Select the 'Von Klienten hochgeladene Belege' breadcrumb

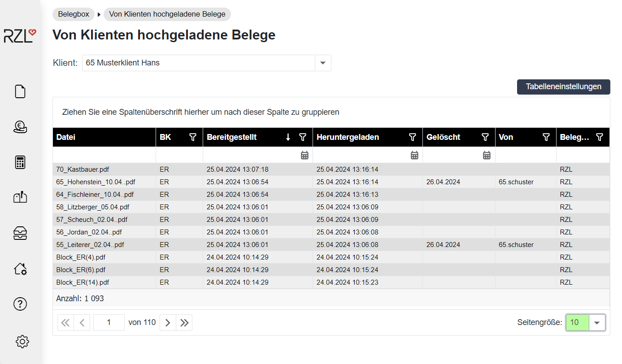tap(167, 14)
